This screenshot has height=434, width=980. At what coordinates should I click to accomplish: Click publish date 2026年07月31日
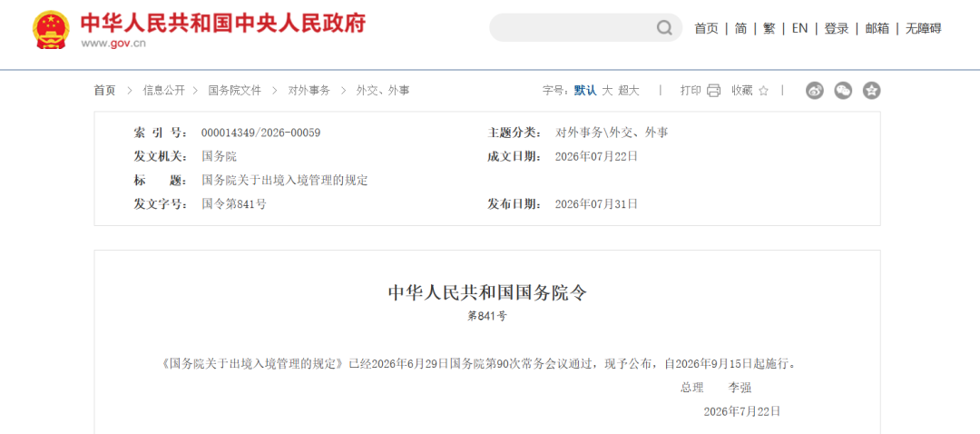[x=596, y=204]
